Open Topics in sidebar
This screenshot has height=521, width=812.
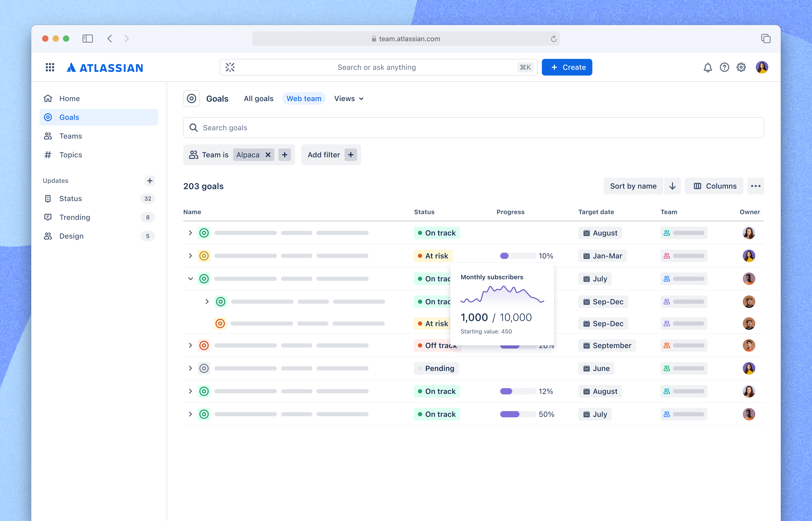[99, 155]
